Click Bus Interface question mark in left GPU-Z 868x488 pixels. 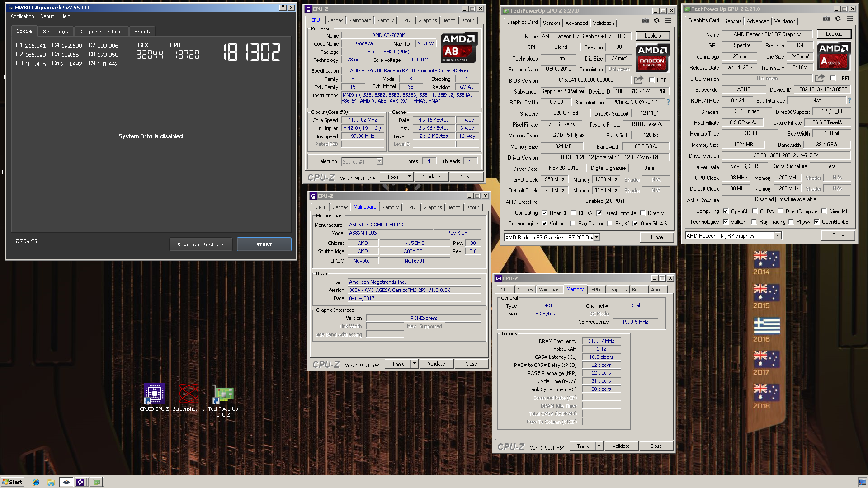[668, 102]
